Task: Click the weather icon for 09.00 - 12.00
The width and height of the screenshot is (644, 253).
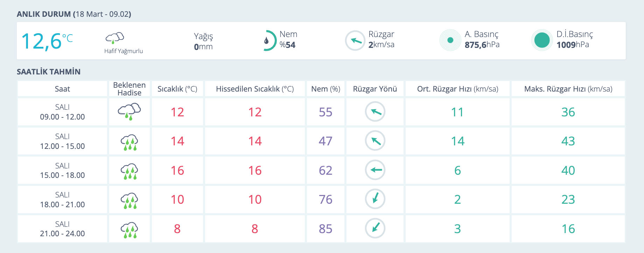Action: pyautogui.click(x=129, y=112)
